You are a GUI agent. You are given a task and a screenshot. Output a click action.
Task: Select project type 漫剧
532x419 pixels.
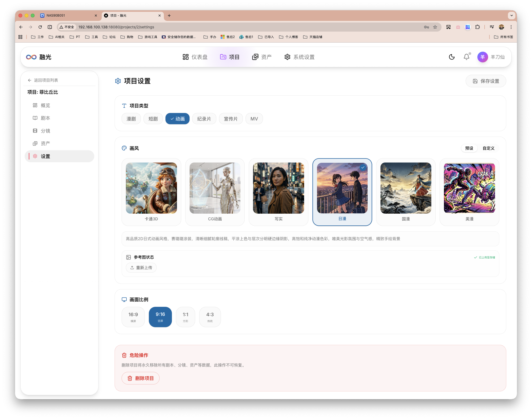[131, 119]
